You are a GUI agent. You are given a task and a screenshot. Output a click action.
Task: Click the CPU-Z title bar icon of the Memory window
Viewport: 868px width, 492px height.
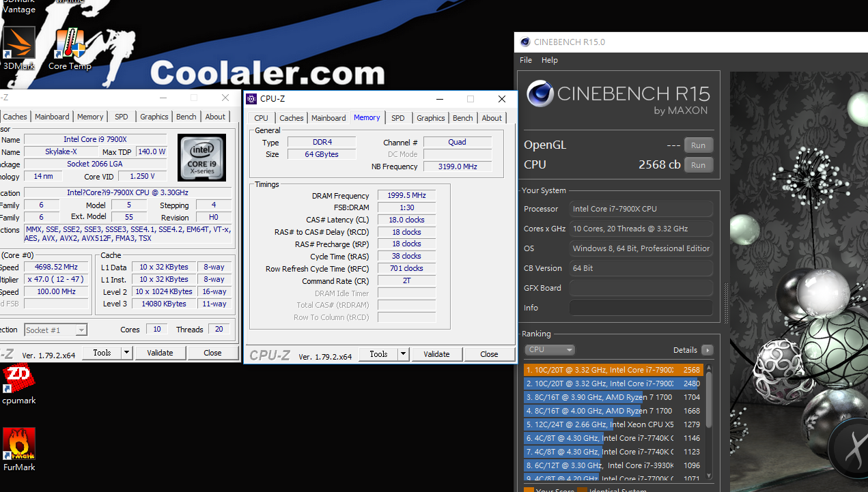pos(252,99)
